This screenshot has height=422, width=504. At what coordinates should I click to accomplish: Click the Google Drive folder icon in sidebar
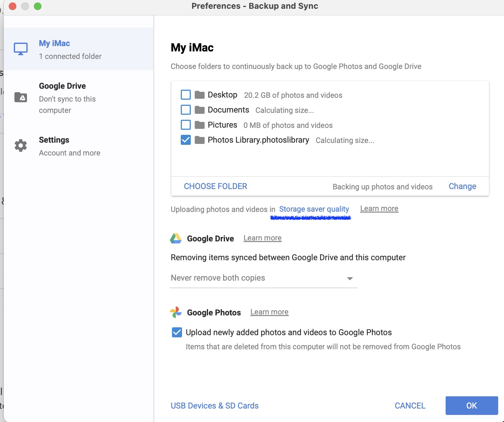(x=21, y=97)
